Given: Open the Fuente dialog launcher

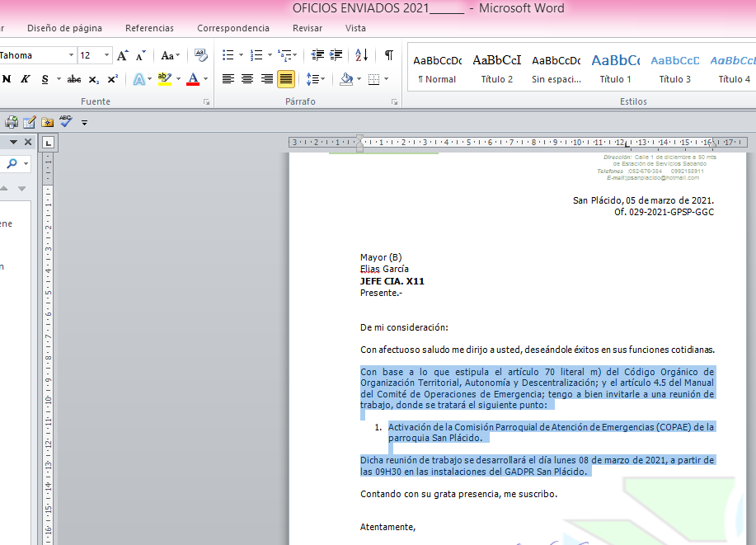Looking at the screenshot, I should coord(206,102).
